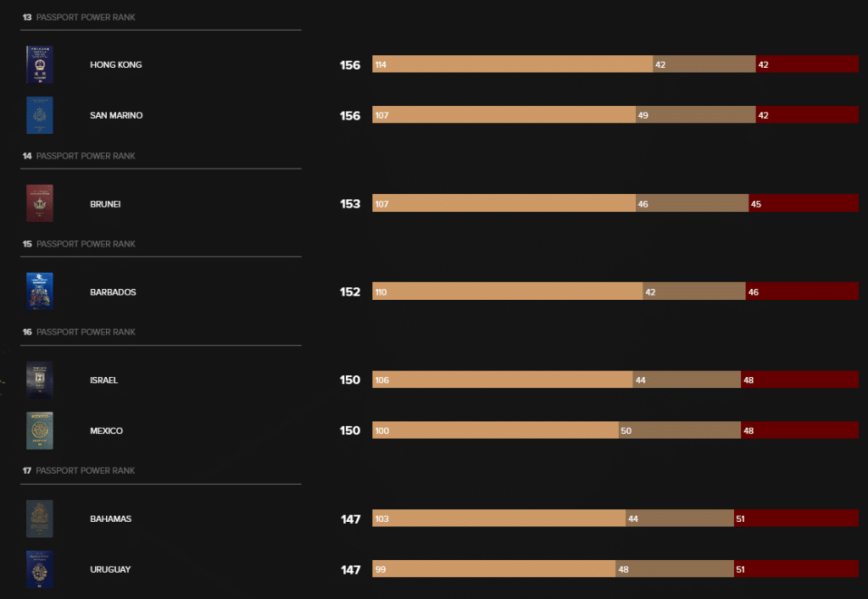Select the 13 Passport Power Rank heading

point(79,17)
